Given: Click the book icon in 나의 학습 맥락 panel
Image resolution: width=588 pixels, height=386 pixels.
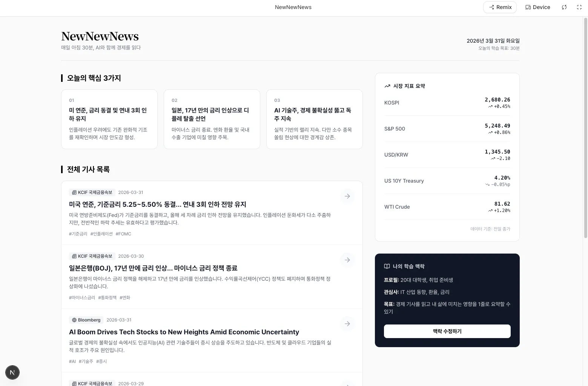Looking at the screenshot, I should [x=387, y=266].
